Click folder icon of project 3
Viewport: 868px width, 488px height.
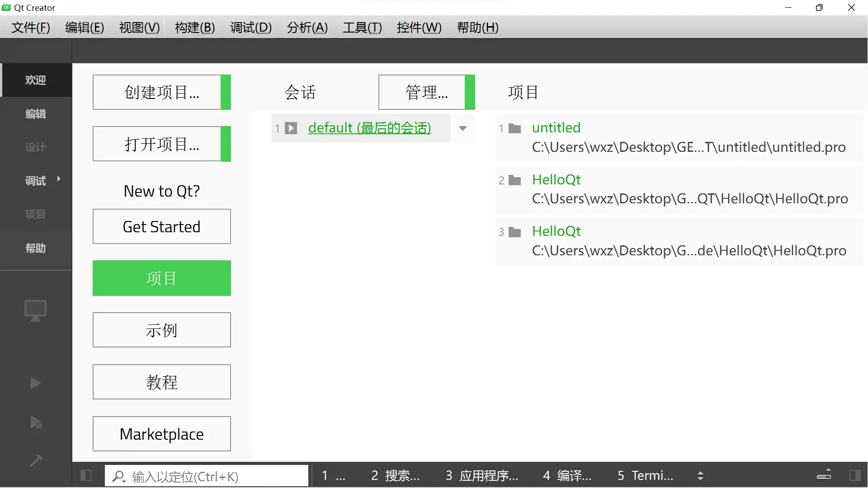tap(515, 232)
